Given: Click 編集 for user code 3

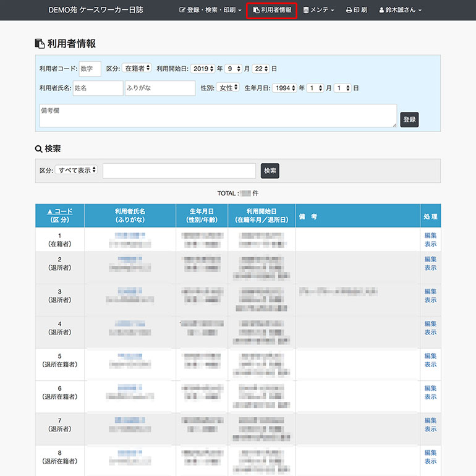Looking at the screenshot, I should click(x=430, y=291).
